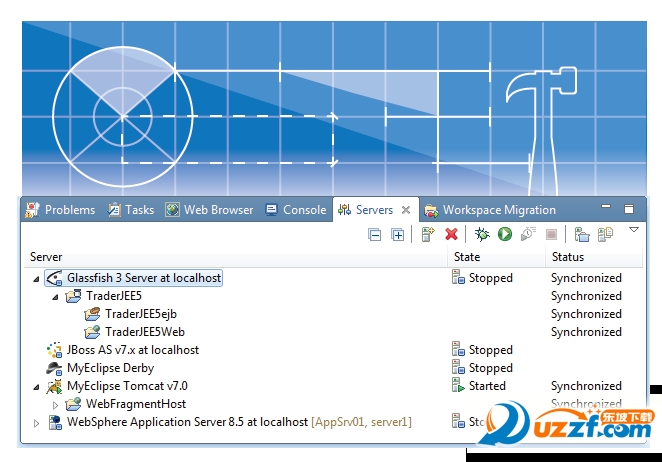Screen dimensions: 662x462
Task: Click the WebFragmentHost folder icon
Action: [73, 404]
